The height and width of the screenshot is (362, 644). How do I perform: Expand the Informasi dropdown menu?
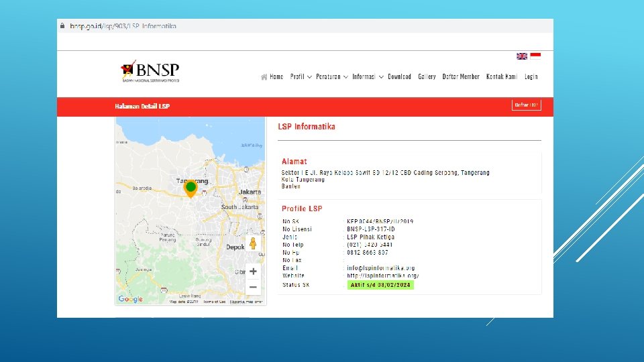pyautogui.click(x=368, y=76)
